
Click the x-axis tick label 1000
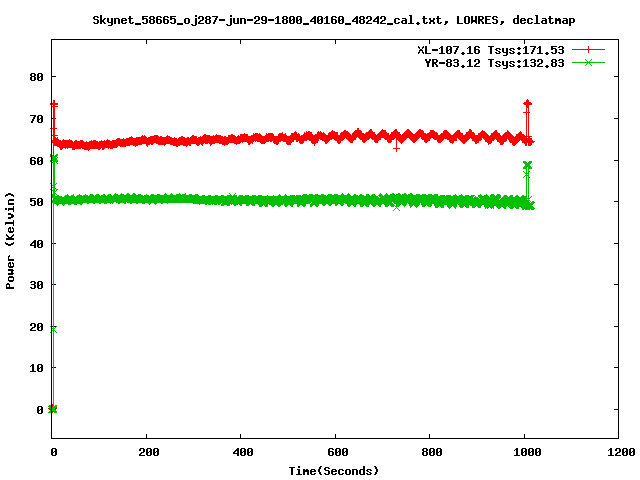coord(527,452)
